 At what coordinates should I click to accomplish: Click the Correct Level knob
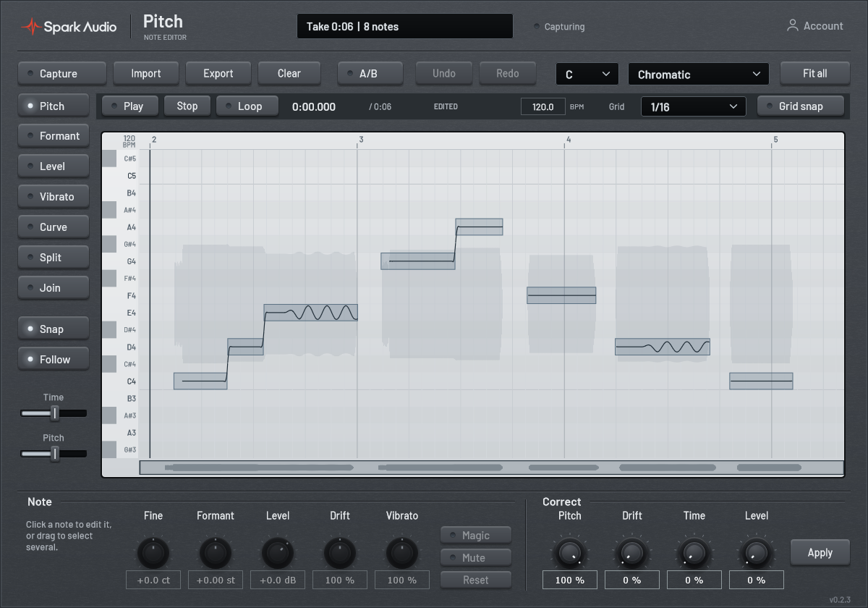coord(757,553)
